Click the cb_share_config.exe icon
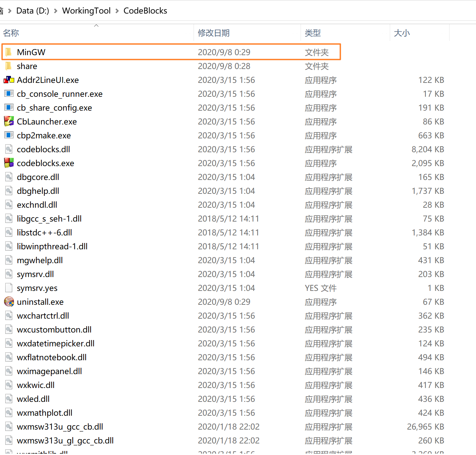This screenshot has width=476, height=455. (x=9, y=107)
